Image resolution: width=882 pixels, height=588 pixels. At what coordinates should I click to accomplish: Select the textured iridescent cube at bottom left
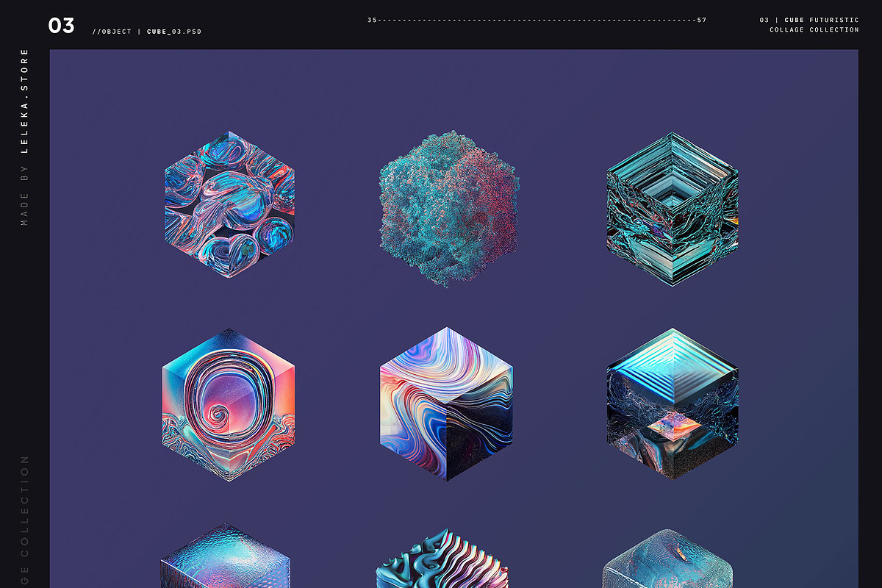click(x=225, y=556)
